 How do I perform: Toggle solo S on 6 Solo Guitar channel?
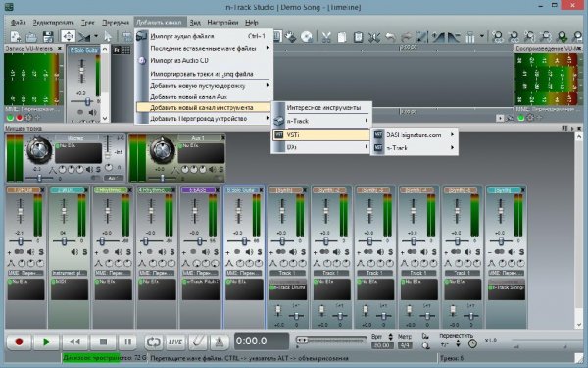[x=260, y=252]
